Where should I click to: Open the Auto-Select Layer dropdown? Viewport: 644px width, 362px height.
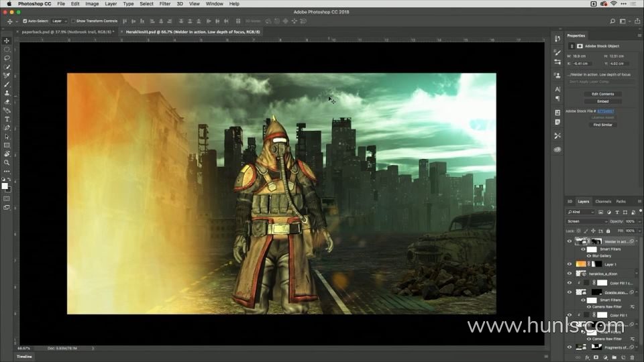(60, 21)
